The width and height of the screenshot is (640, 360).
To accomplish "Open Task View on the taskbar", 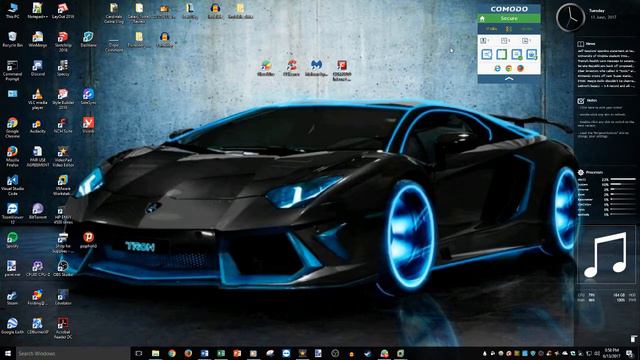I will click(139, 353).
